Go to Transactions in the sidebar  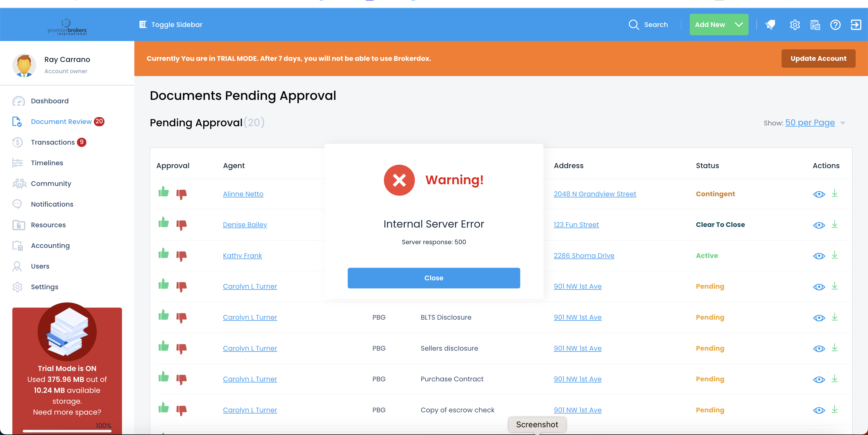click(x=53, y=142)
